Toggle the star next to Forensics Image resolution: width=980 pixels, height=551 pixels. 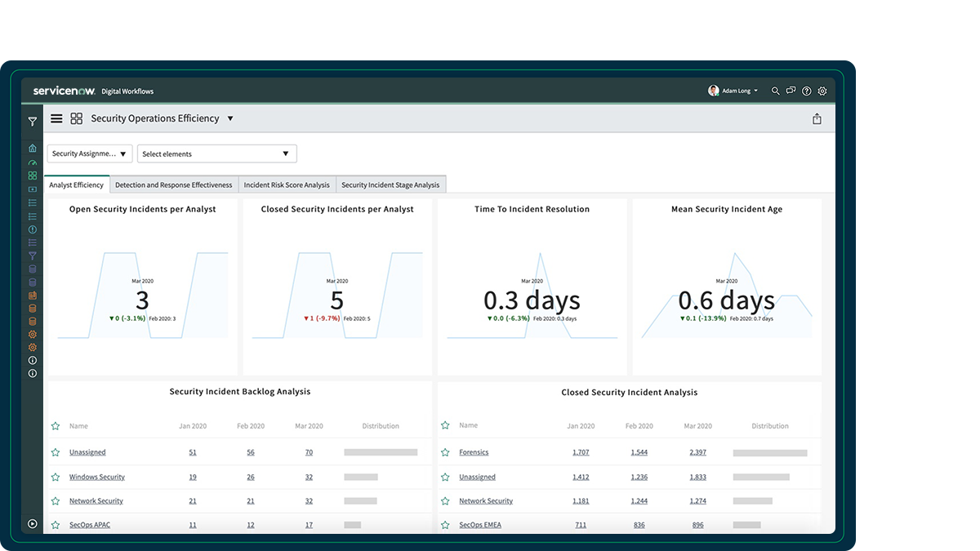(445, 452)
